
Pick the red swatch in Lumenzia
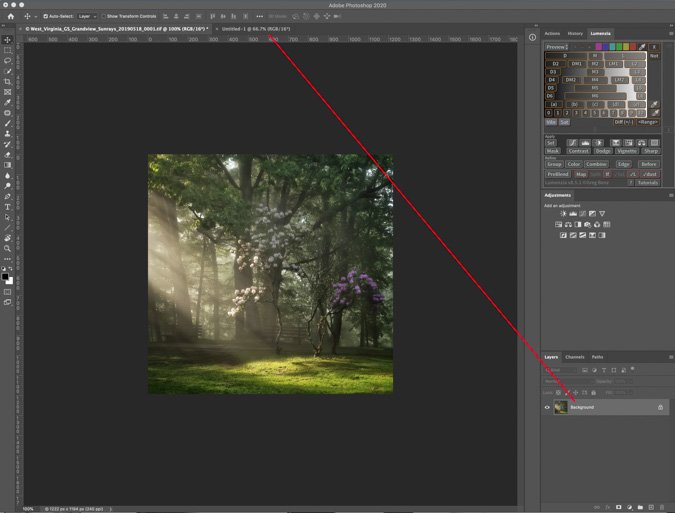pyautogui.click(x=633, y=46)
